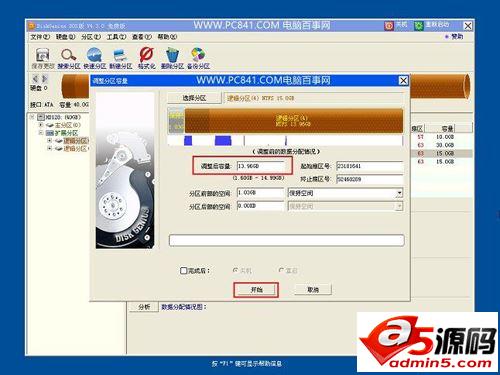Expand the first 逻辑分区 tree node

pos(50,141)
